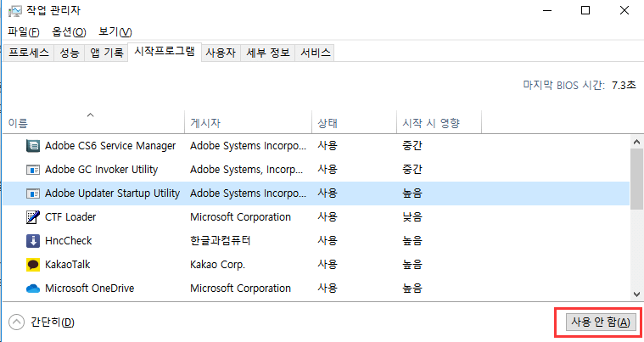Select the Adobe GC Invoker Utility name
Image resolution: width=644 pixels, height=342 pixels.
(x=102, y=170)
